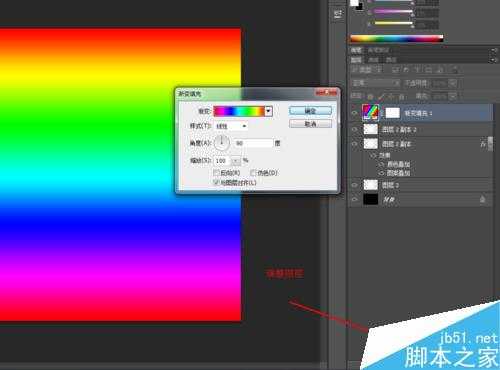Click the angle dial in gradient fill dialog
The image size is (500, 370).
pyautogui.click(x=222, y=143)
